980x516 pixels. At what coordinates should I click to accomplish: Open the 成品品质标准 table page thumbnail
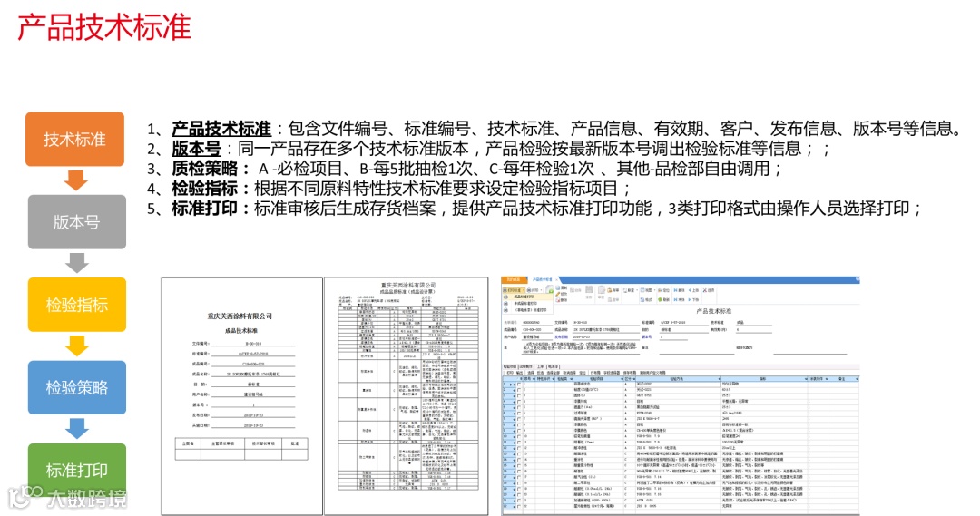point(407,396)
